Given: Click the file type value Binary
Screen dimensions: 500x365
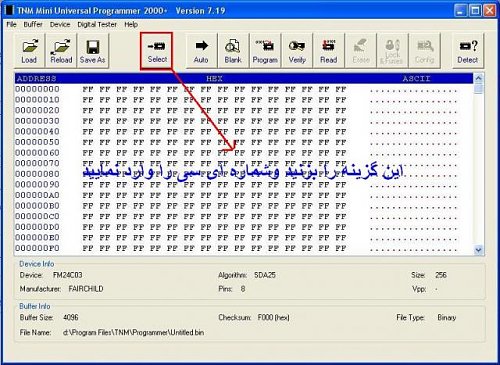Looking at the screenshot, I should 447,317.
